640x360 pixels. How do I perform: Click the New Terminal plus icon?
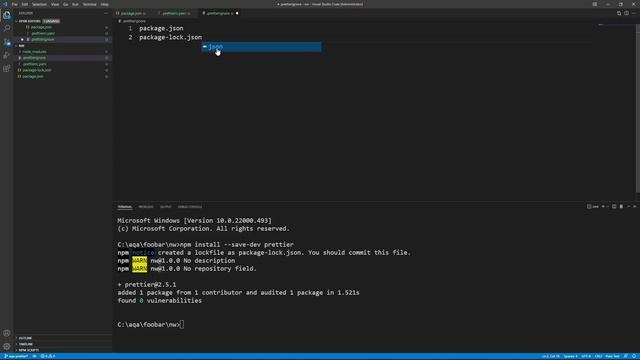pos(603,207)
